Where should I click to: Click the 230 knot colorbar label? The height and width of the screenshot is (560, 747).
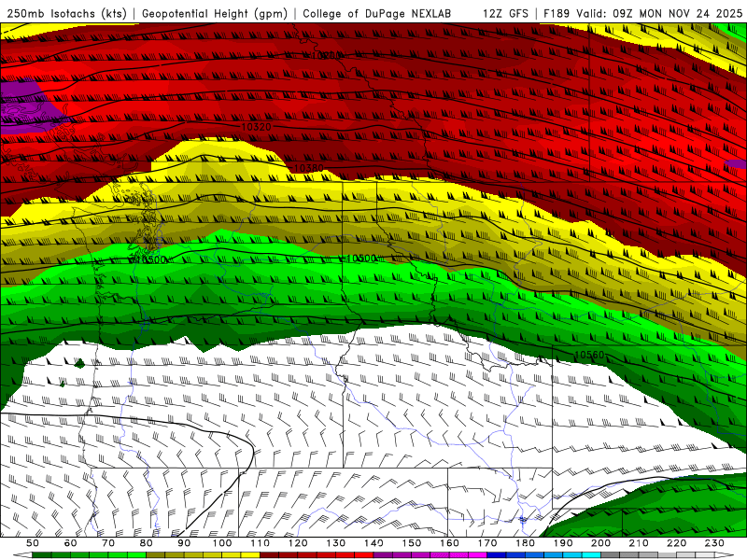pyautogui.click(x=715, y=543)
